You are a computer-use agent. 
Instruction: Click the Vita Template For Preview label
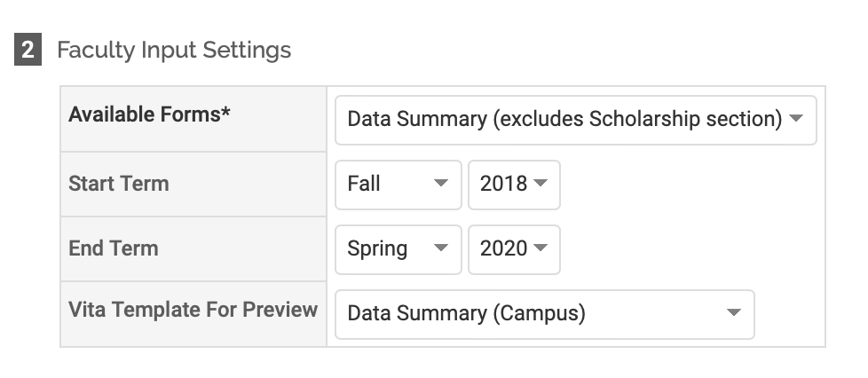click(193, 310)
